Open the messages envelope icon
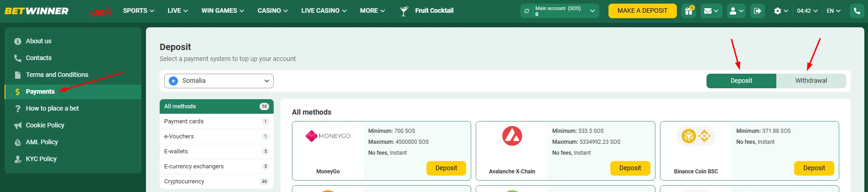Viewport: 868px width, 192px height. tap(711, 11)
